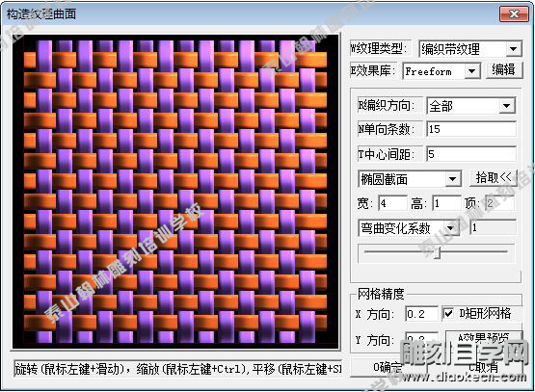Screen dimensions: 535x392
Task: Click the bend coefficient value field
Action: click(493, 227)
